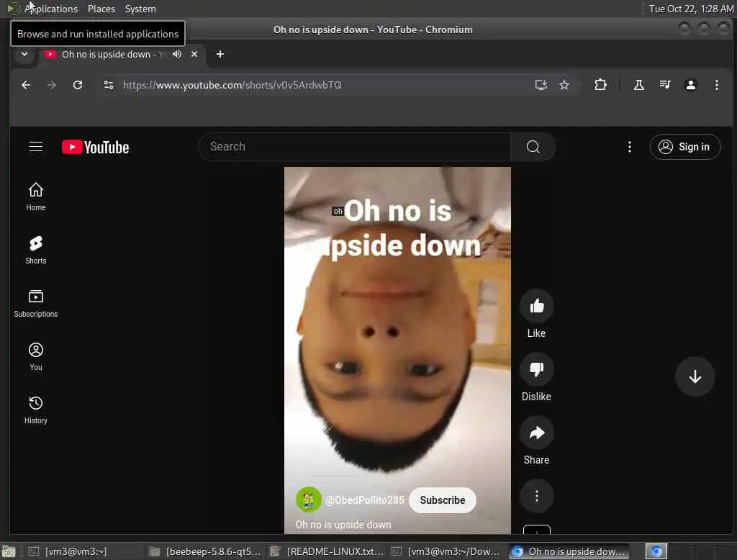Switch to README-LINUX.txt taskbar item
Viewport: 737px width, 560px height.
pyautogui.click(x=327, y=551)
